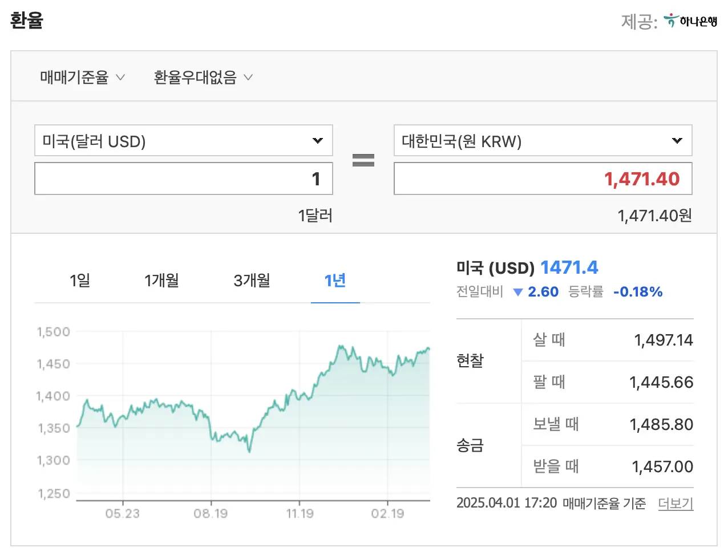Click the USD amount input showing 1
Screen dimensions: 728x560
[x=183, y=178]
